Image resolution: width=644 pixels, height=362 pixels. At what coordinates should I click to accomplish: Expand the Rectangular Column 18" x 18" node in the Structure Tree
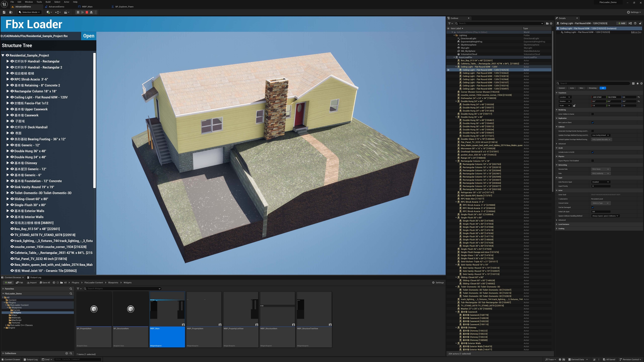[8, 91]
